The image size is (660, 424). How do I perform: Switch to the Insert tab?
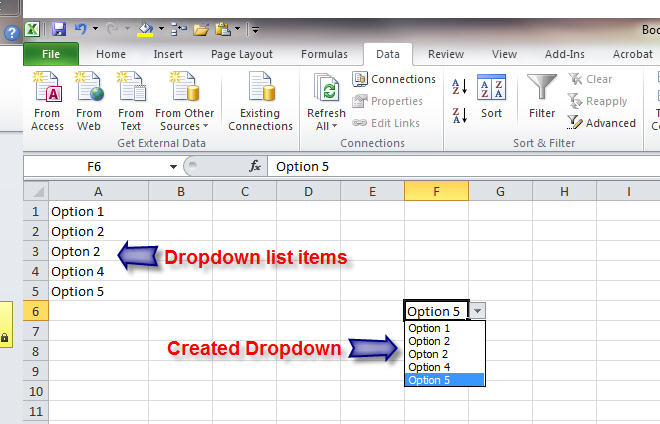click(168, 54)
